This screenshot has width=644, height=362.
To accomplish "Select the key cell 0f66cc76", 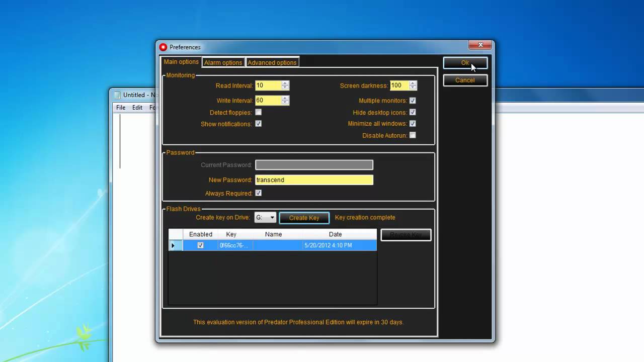I will [x=235, y=245].
